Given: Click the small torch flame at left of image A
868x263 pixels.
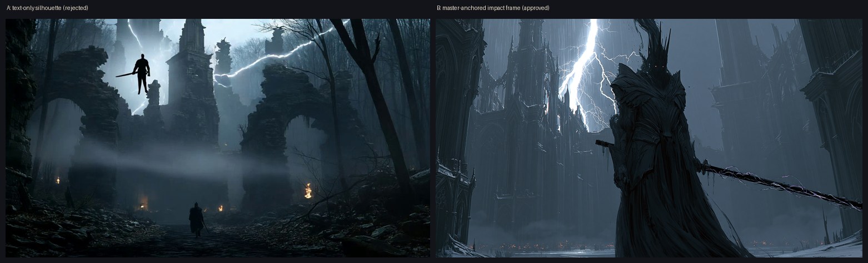Looking at the screenshot, I should 58,180.
